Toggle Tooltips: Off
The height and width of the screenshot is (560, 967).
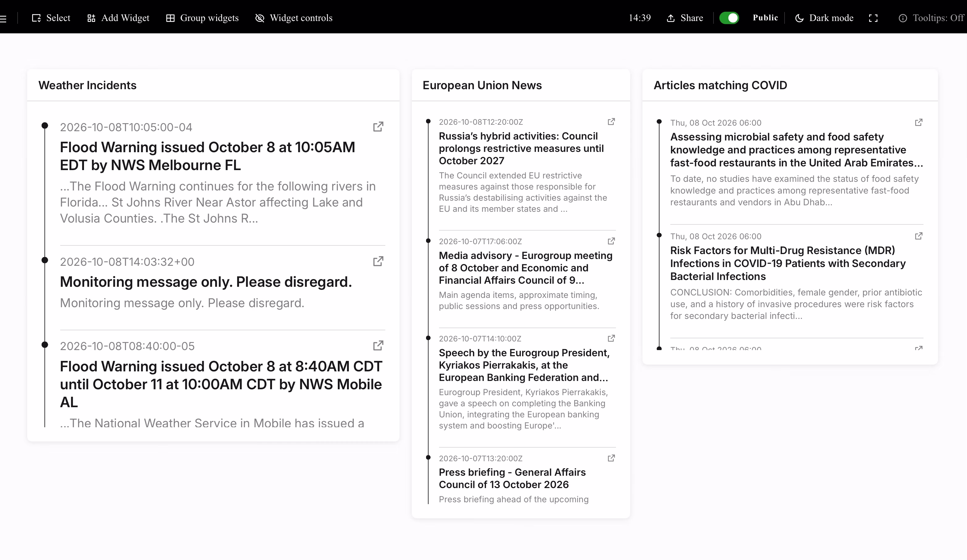tap(931, 18)
